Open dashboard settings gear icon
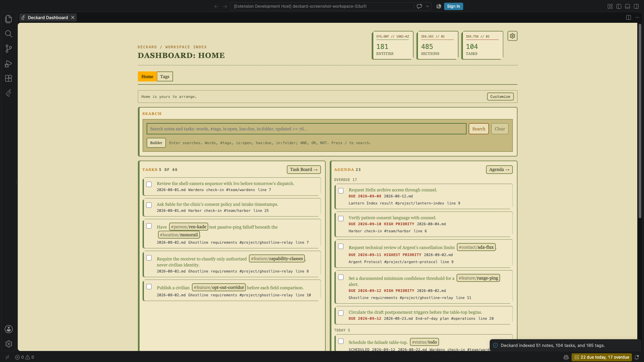 (x=512, y=36)
